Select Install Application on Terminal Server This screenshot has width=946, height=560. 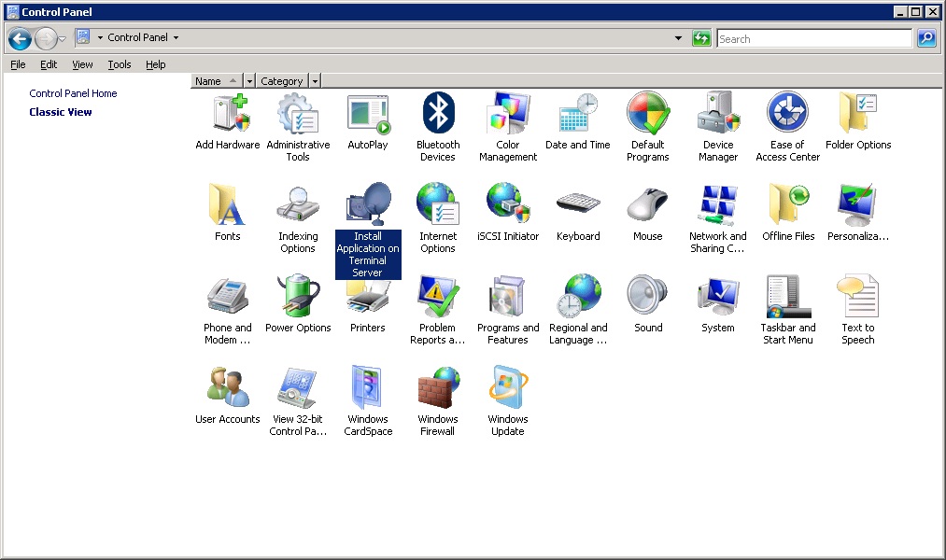coord(368,231)
